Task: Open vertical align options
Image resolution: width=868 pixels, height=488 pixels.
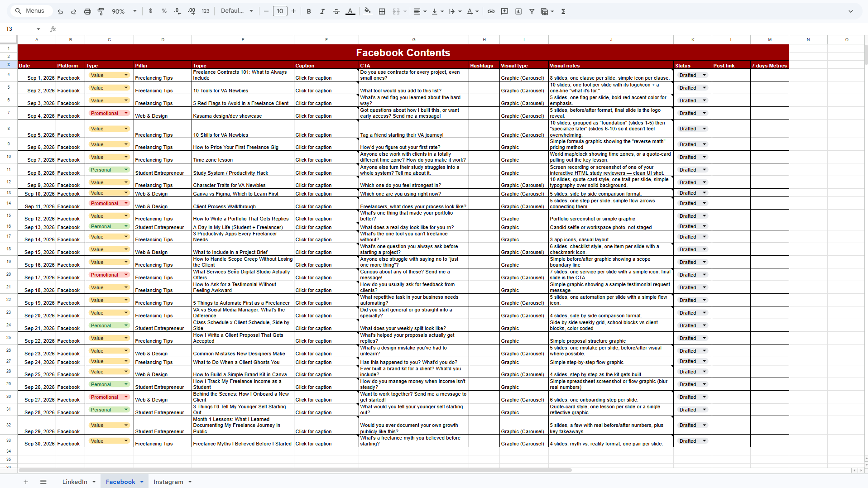Action: click(x=437, y=11)
